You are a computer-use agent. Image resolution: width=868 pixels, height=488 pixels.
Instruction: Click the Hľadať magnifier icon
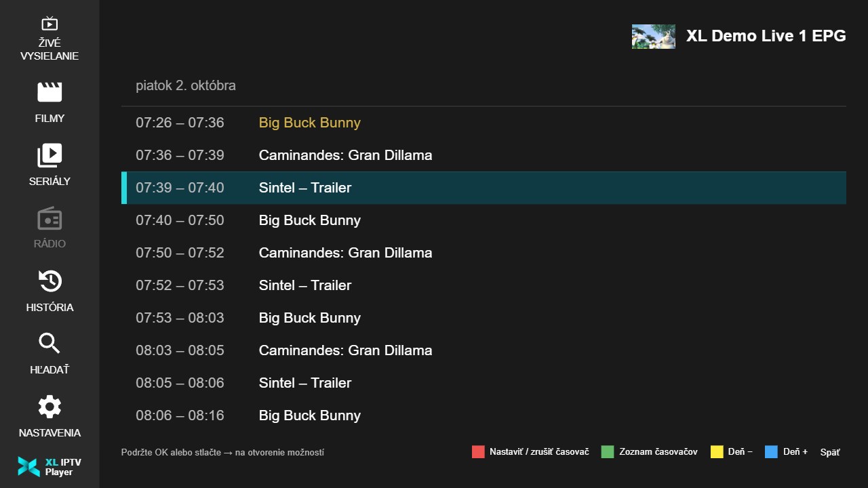click(x=50, y=344)
